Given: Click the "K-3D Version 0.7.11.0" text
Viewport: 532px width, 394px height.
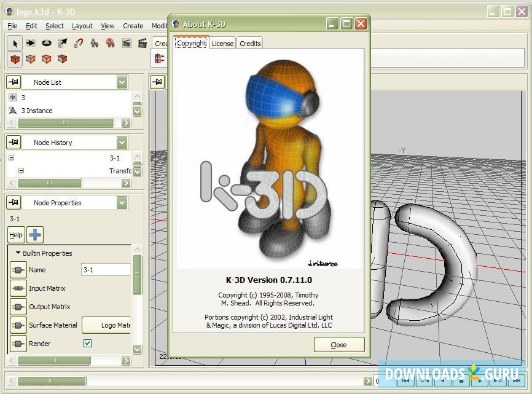Looking at the screenshot, I should click(x=269, y=280).
